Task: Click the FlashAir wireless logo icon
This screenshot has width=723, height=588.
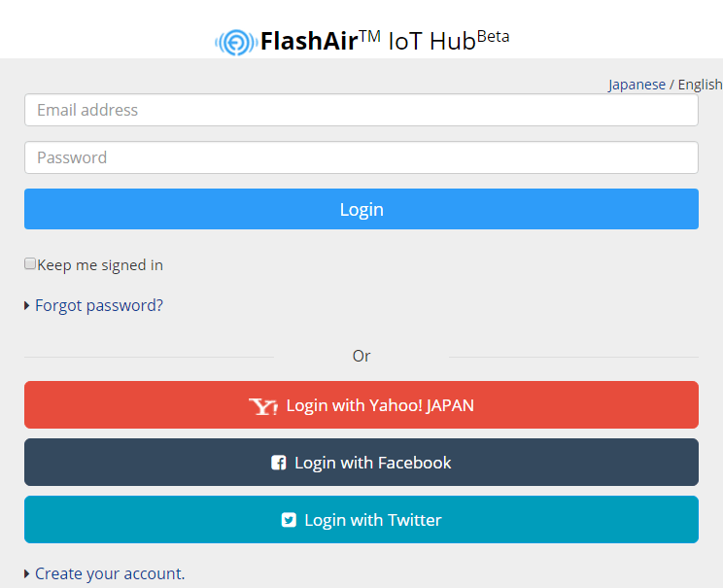Action: pos(235,42)
